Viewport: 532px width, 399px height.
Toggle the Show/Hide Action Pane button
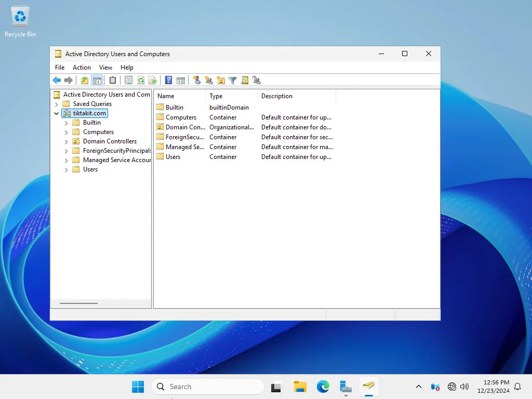coord(180,80)
